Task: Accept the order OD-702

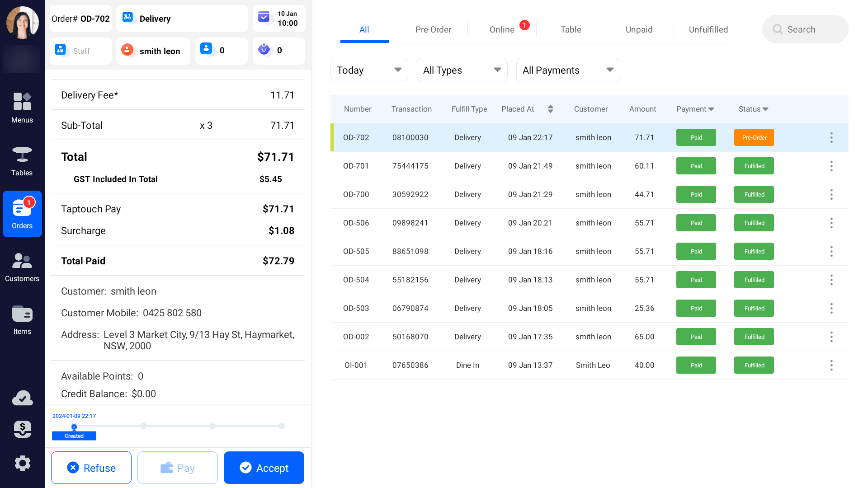Action: click(264, 468)
